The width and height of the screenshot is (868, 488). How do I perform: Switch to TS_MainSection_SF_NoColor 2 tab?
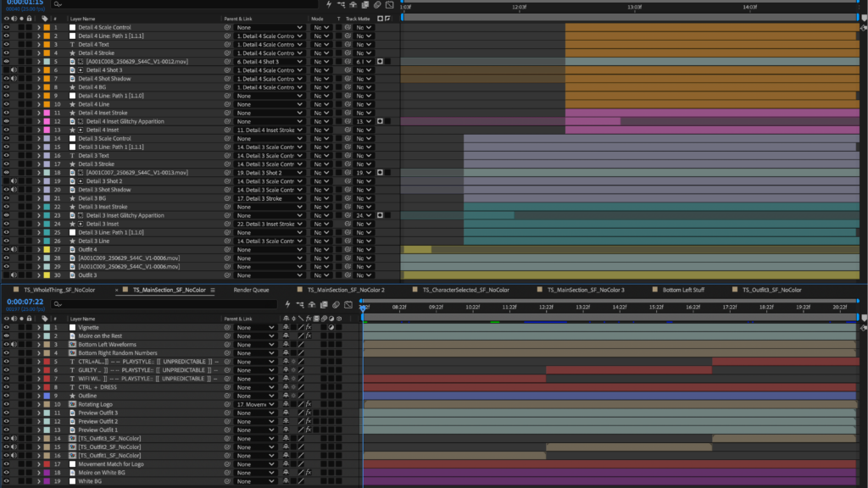pyautogui.click(x=346, y=290)
